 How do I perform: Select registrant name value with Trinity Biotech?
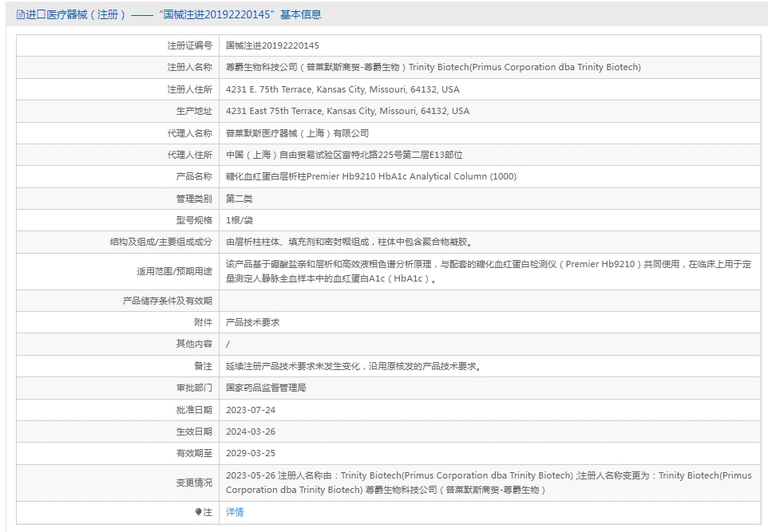433,67
